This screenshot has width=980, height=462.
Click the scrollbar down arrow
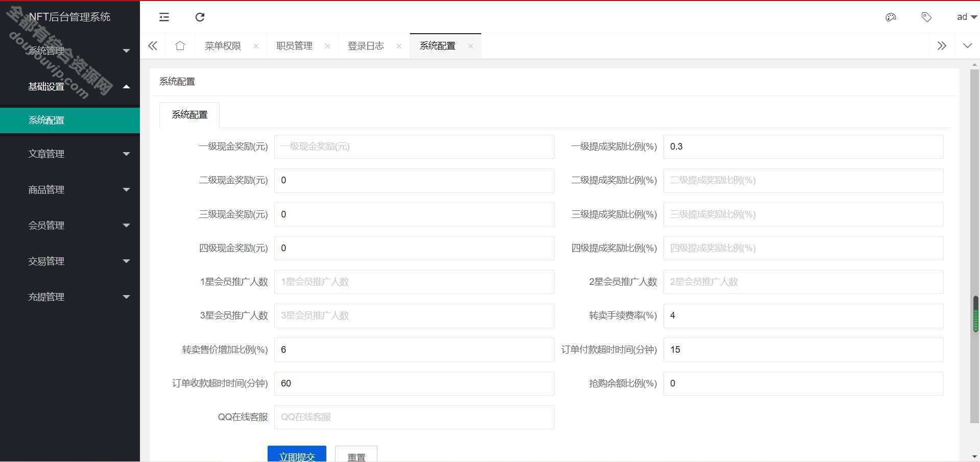[974, 457]
